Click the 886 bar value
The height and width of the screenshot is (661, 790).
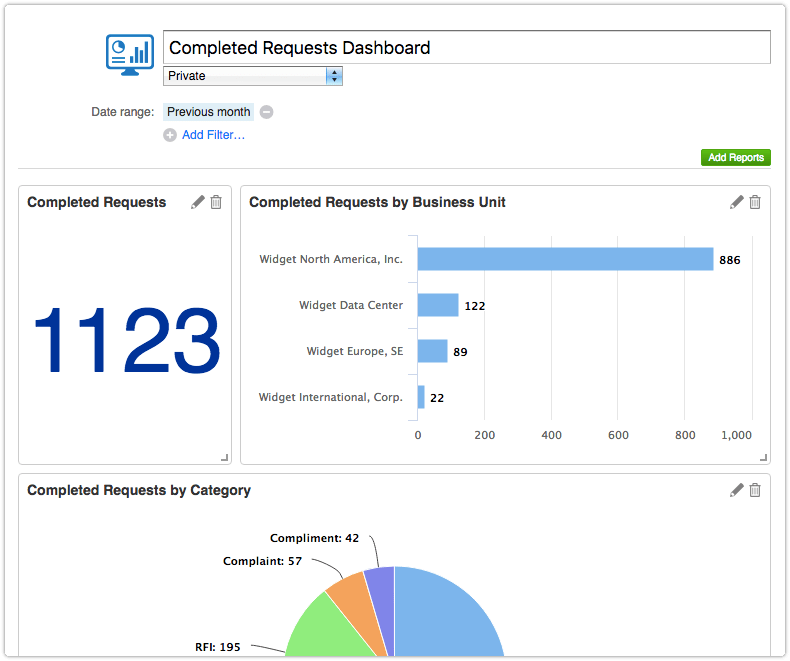(x=730, y=260)
